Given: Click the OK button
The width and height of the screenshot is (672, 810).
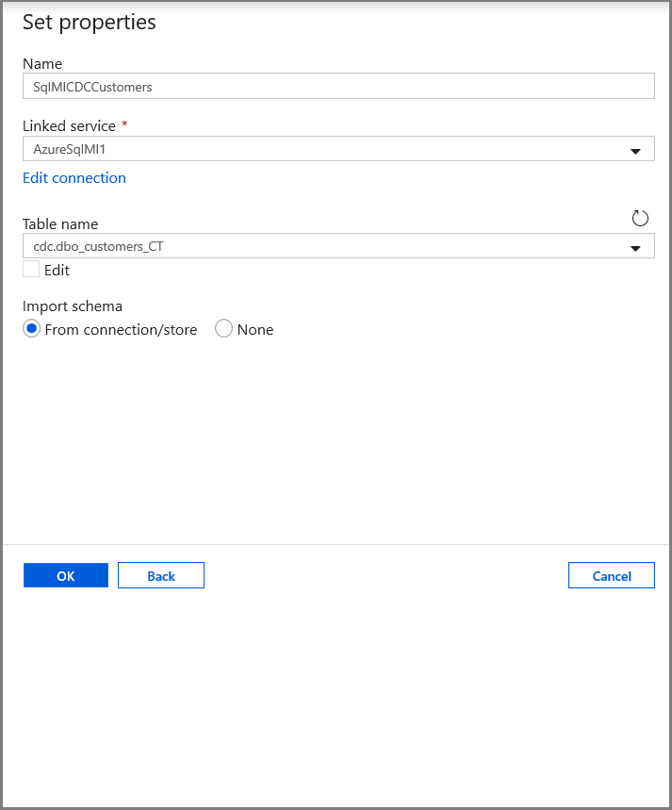Looking at the screenshot, I should tap(65, 575).
